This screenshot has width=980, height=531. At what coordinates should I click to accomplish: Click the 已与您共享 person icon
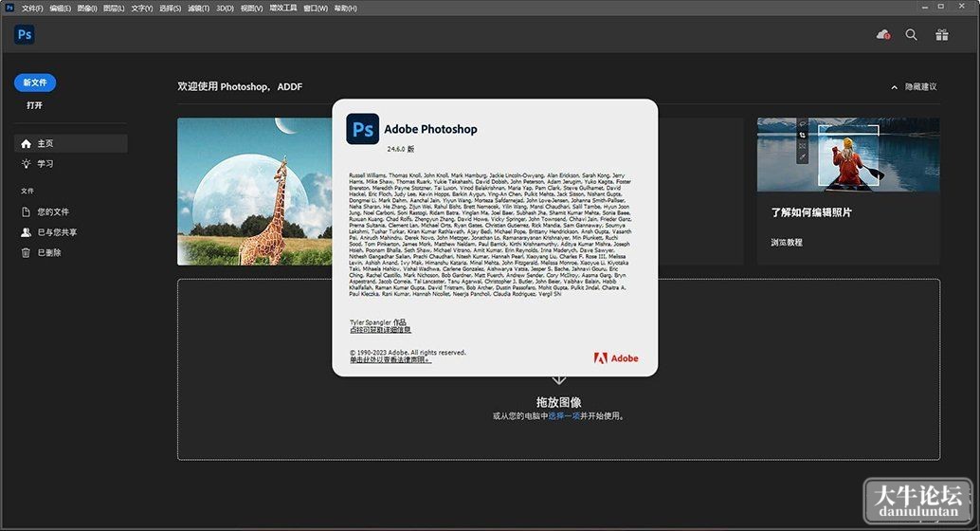coord(26,232)
